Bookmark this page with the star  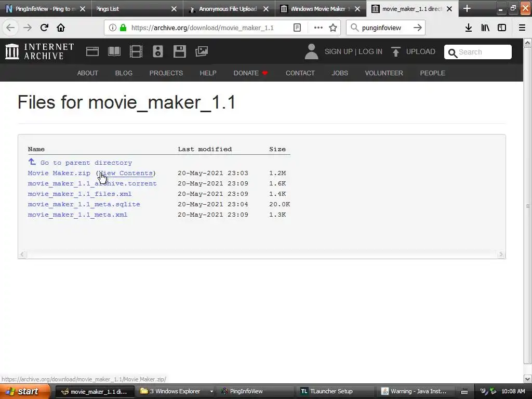coord(333,28)
